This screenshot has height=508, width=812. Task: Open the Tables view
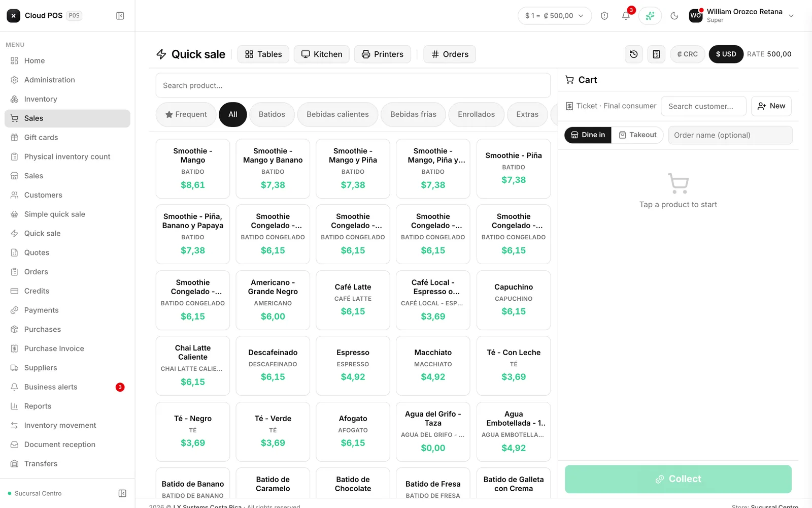point(263,54)
